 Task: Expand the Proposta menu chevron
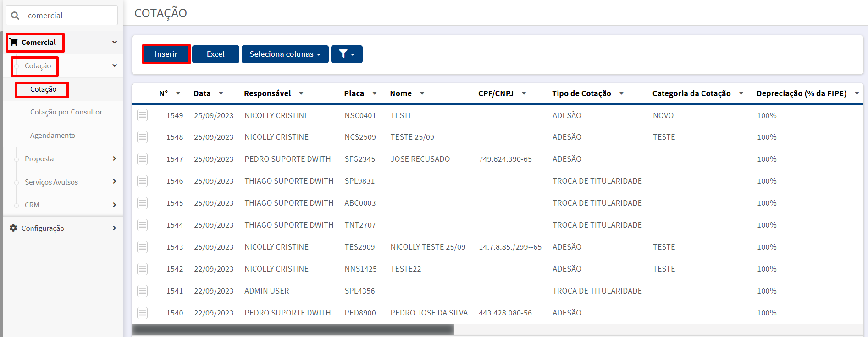(x=115, y=158)
